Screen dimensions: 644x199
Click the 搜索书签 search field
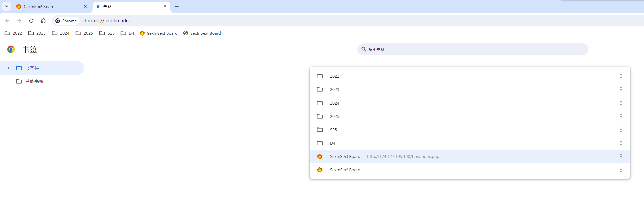point(472,49)
